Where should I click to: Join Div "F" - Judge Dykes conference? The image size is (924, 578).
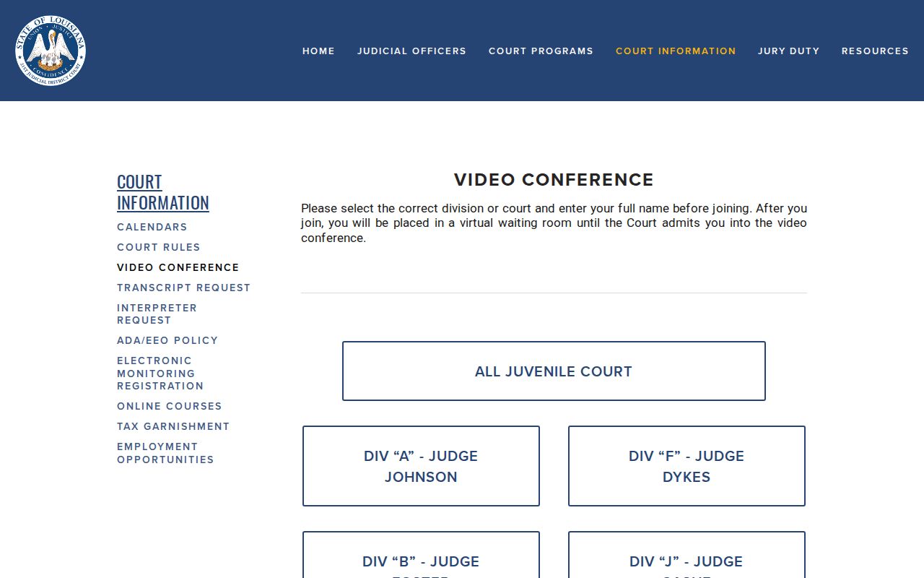(687, 466)
